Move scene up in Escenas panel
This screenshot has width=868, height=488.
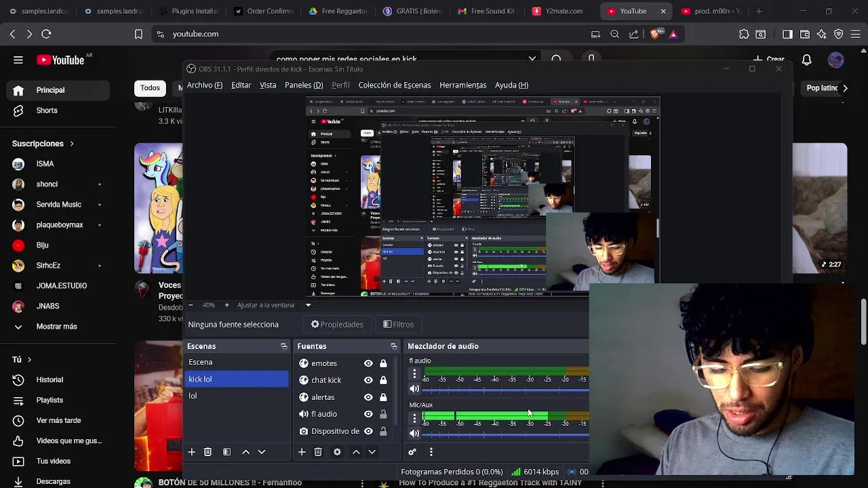pyautogui.click(x=245, y=452)
